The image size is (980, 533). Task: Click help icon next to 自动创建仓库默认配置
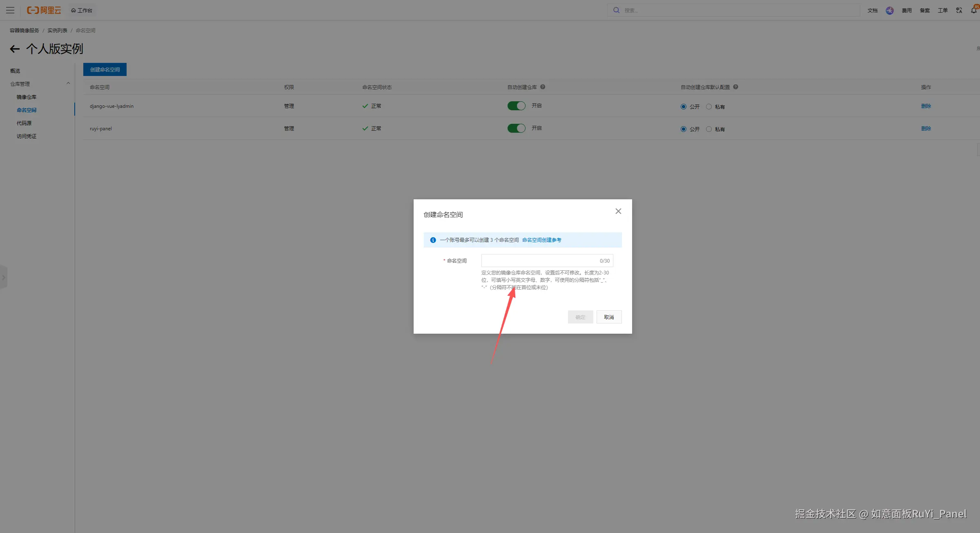(x=735, y=87)
